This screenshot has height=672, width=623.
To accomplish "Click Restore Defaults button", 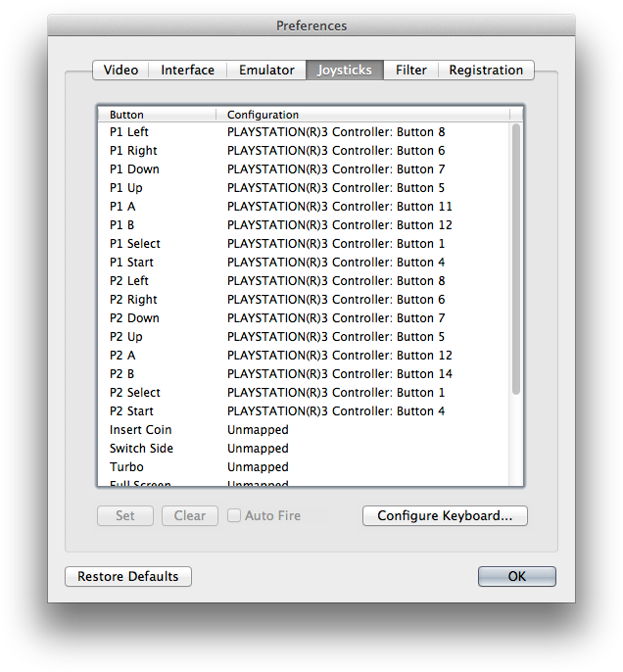I will [x=128, y=576].
